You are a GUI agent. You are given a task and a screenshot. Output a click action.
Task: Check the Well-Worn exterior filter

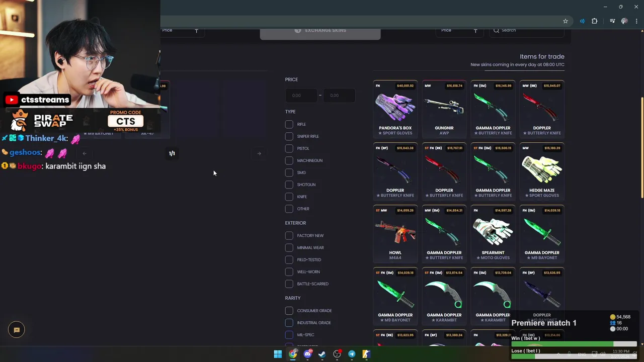pos(289,271)
